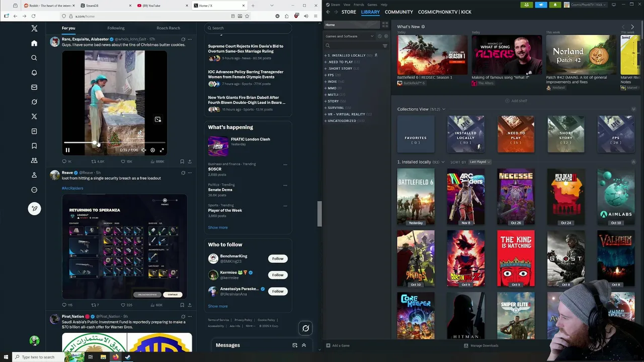The width and height of the screenshot is (644, 362).
Task: Open advanced filter icon beside library search
Action: click(x=385, y=46)
